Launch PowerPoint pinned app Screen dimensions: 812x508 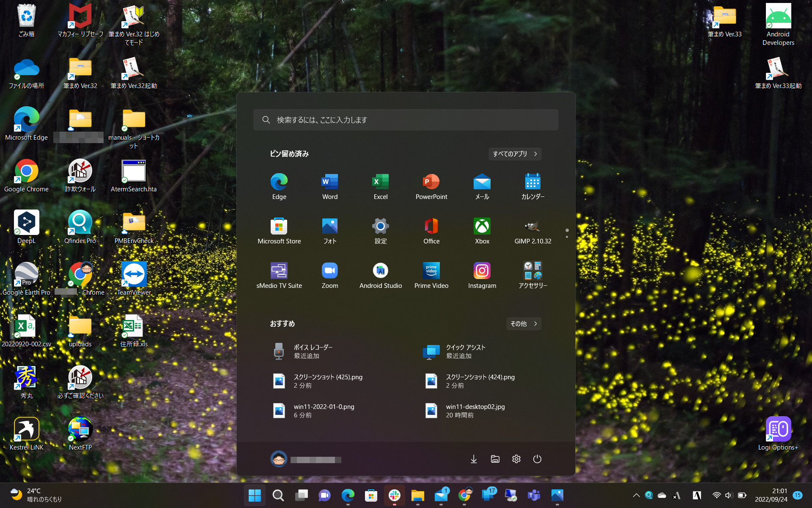431,187
